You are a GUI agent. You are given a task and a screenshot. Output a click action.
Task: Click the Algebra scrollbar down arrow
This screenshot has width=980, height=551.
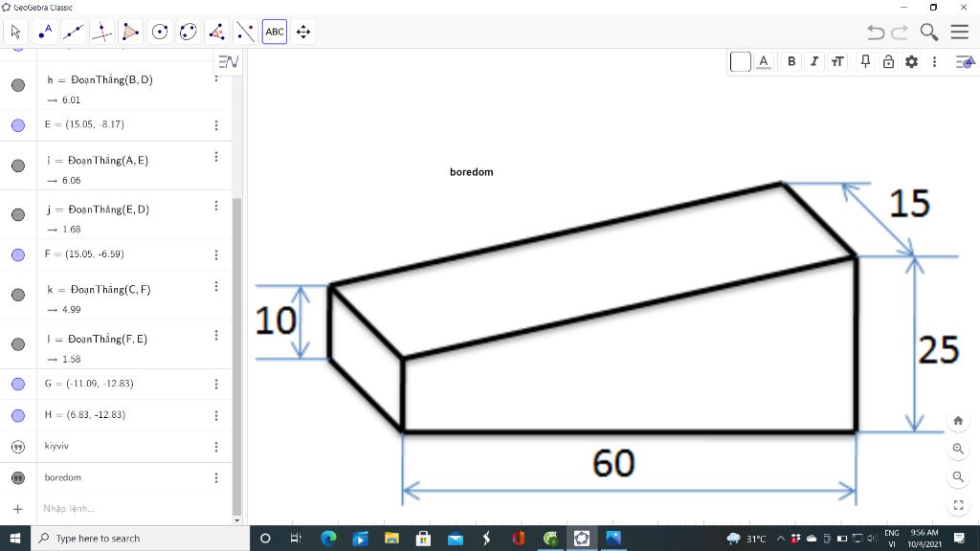tap(236, 519)
